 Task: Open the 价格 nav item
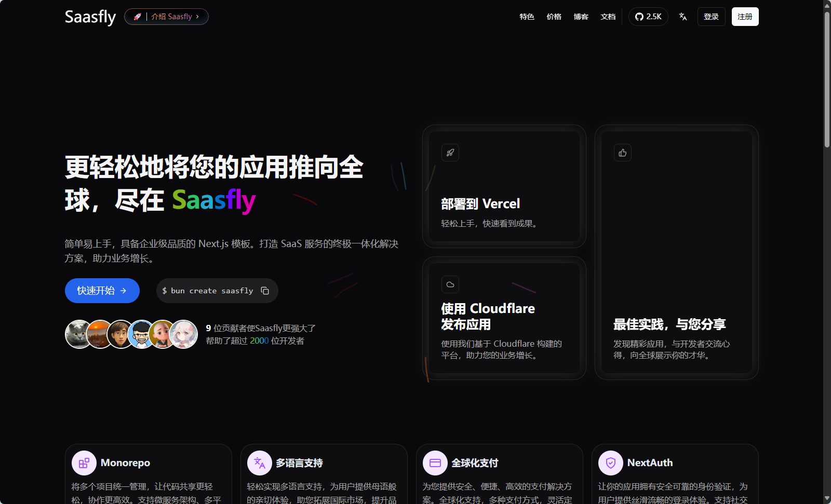pyautogui.click(x=554, y=17)
